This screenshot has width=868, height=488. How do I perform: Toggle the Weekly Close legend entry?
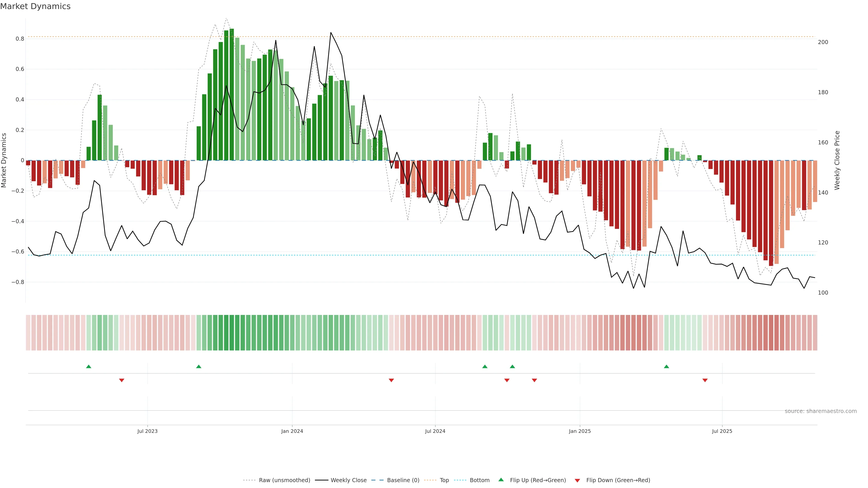pos(348,480)
